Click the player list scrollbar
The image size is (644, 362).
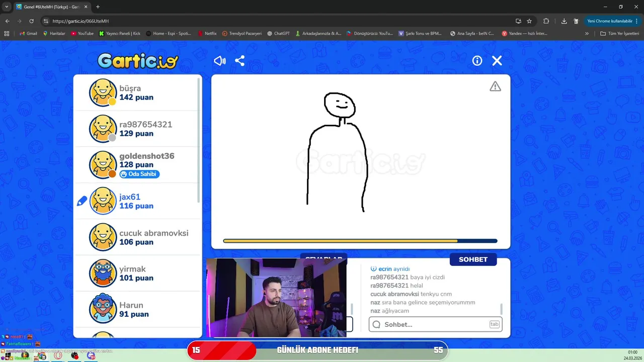(199, 141)
